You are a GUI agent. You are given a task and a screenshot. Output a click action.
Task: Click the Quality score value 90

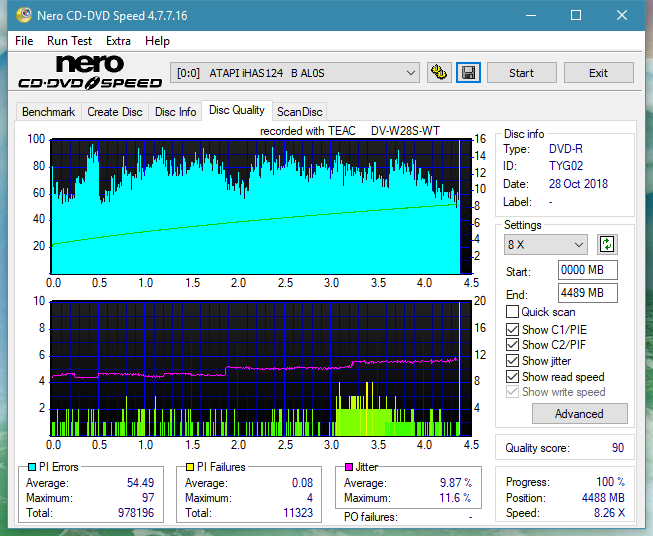coord(618,448)
